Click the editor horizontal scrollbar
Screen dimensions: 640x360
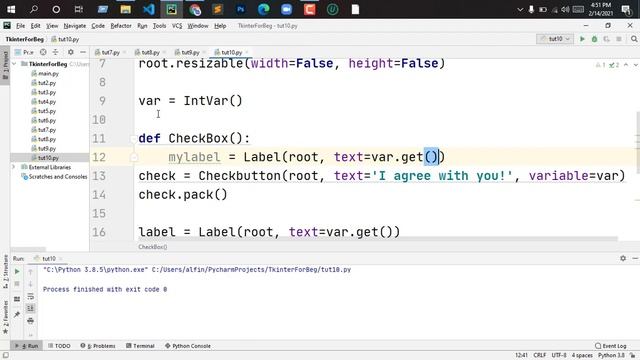pos(378,239)
